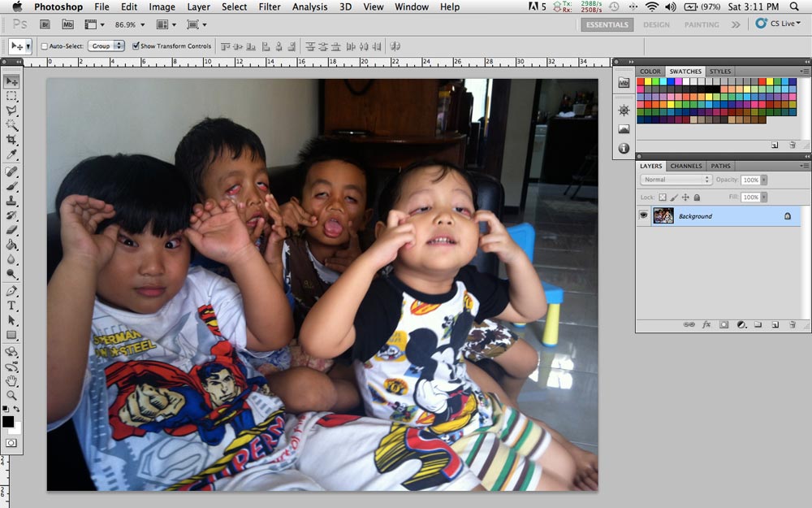Open the Normal blend mode dropdown
The image size is (812, 508).
click(676, 180)
